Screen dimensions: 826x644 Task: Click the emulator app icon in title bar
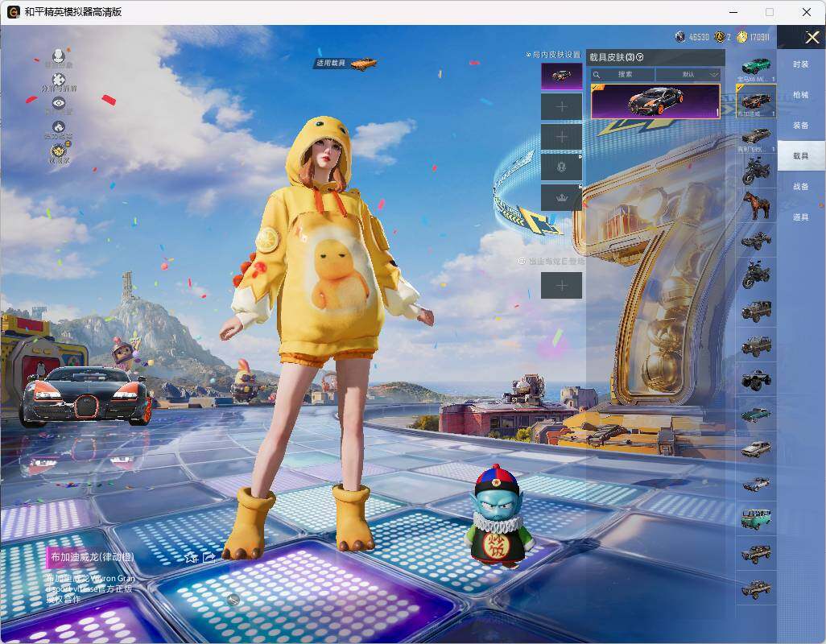tap(14, 11)
